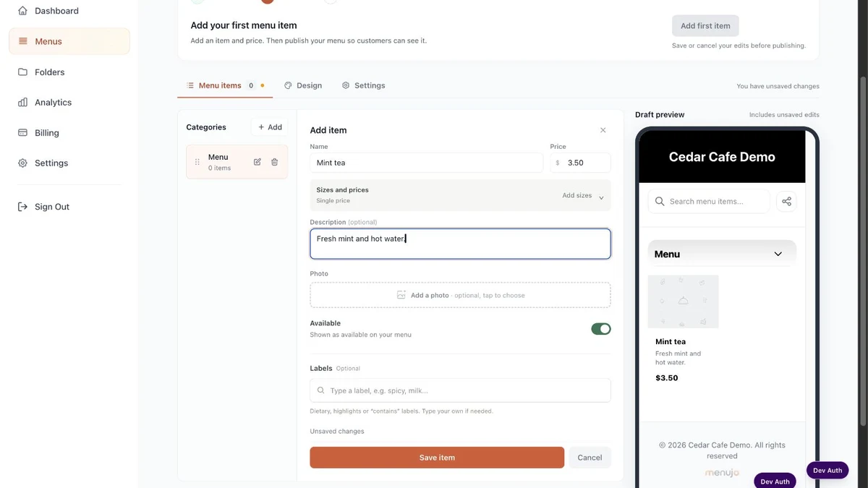Click the Mint tea placeholder image in preview
This screenshot has height=488, width=868.
click(x=684, y=301)
